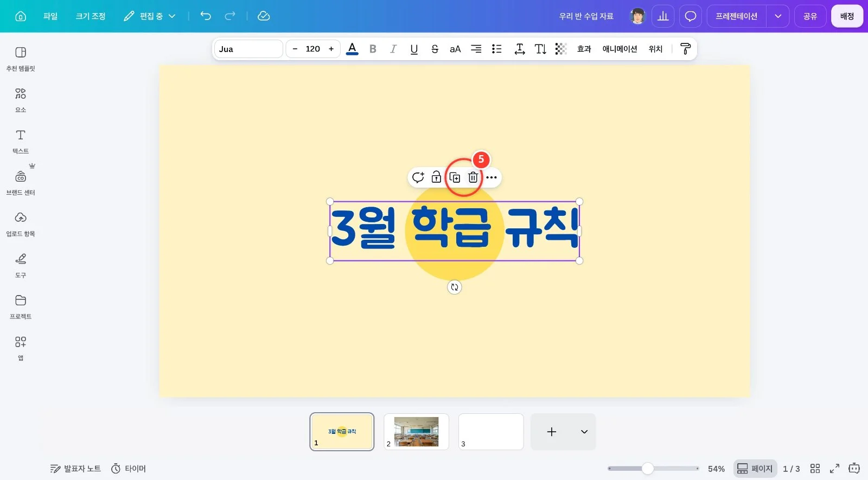Image resolution: width=868 pixels, height=480 pixels.
Task: Open the transparency control
Action: [561, 49]
